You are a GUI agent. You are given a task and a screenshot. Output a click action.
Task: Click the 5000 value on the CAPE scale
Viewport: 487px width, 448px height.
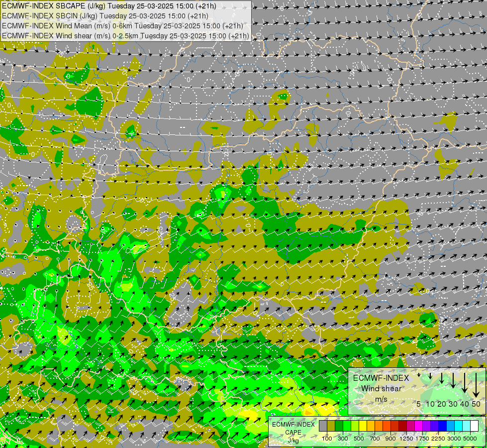(470, 439)
